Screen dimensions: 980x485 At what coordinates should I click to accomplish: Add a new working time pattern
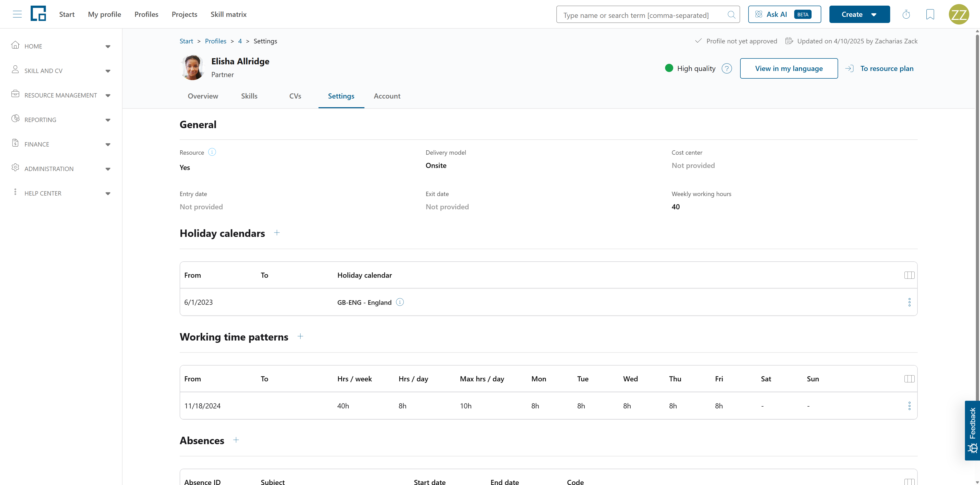(x=300, y=336)
